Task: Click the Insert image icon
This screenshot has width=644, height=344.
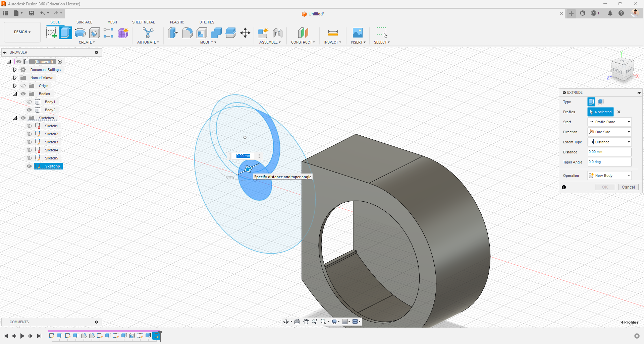Action: point(358,33)
